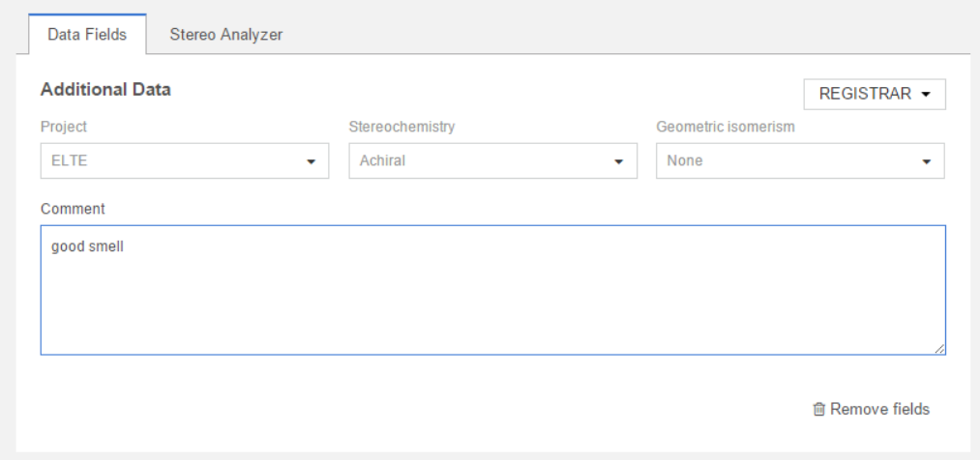
Task: Click the arrow icon in the Project field
Action: (312, 162)
